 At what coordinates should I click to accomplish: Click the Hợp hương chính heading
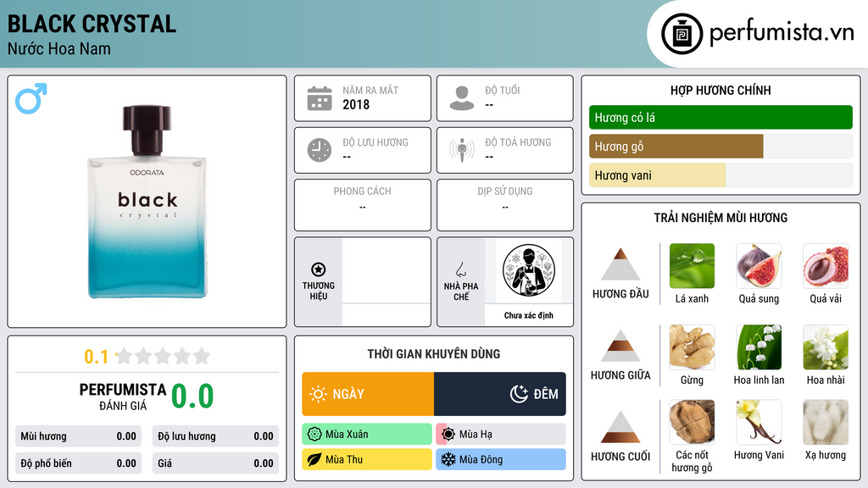(721, 90)
